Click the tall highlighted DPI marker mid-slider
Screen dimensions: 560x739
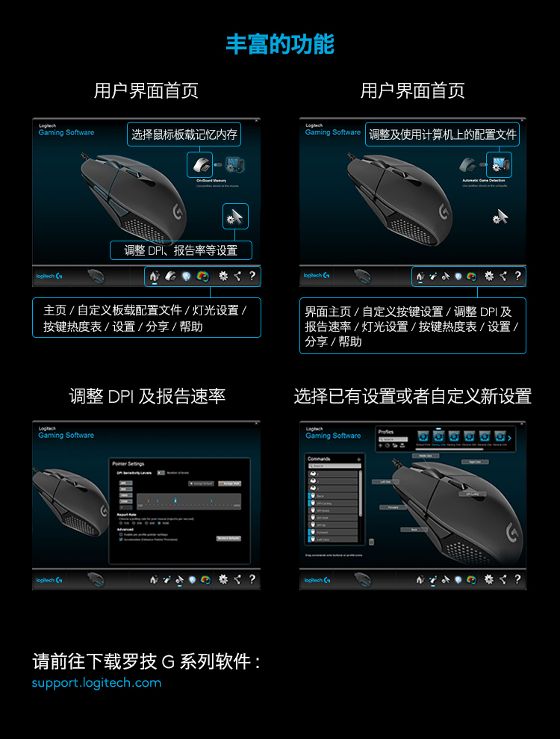[175, 500]
